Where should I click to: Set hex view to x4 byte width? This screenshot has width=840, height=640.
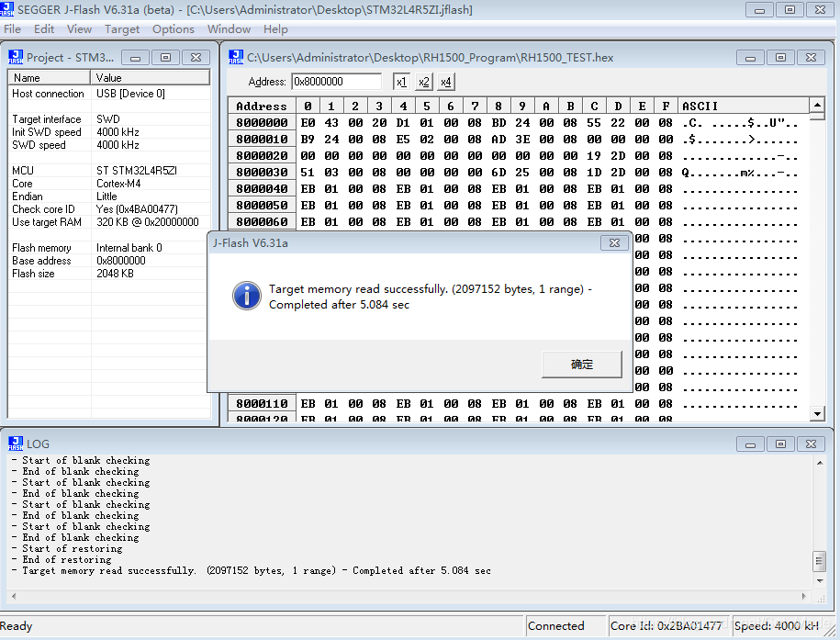coord(446,82)
